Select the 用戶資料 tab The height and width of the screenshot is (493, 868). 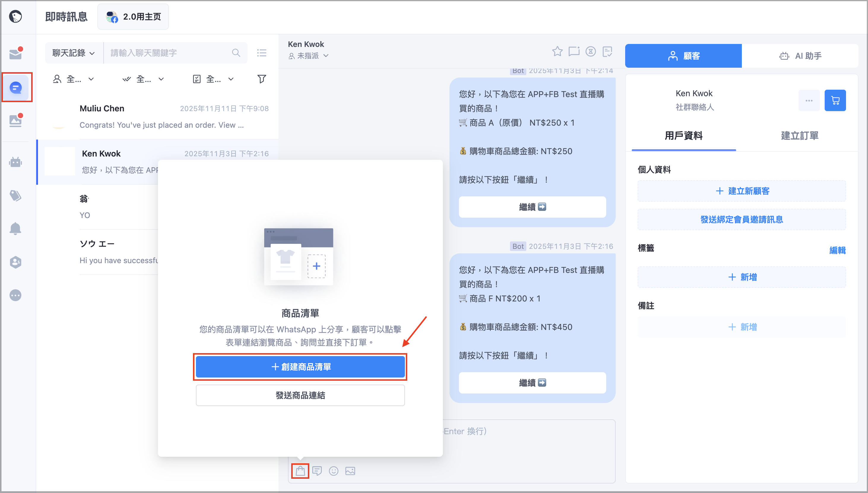tap(684, 136)
